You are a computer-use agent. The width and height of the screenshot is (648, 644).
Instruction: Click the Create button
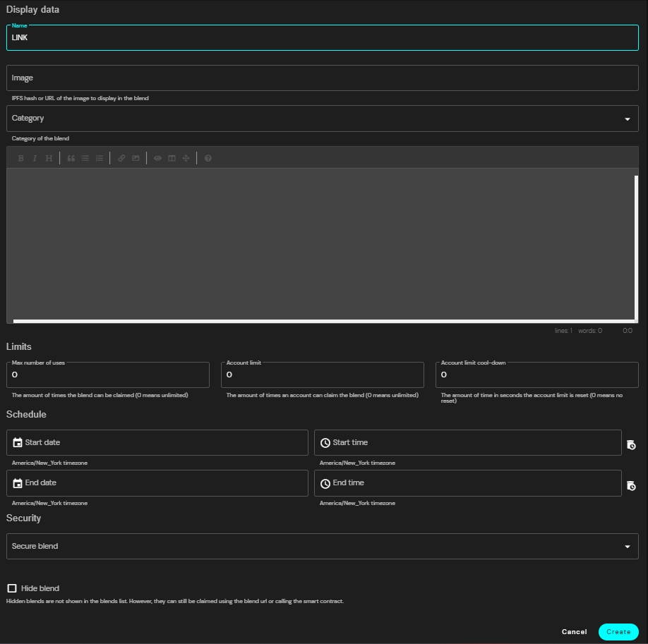pos(618,631)
